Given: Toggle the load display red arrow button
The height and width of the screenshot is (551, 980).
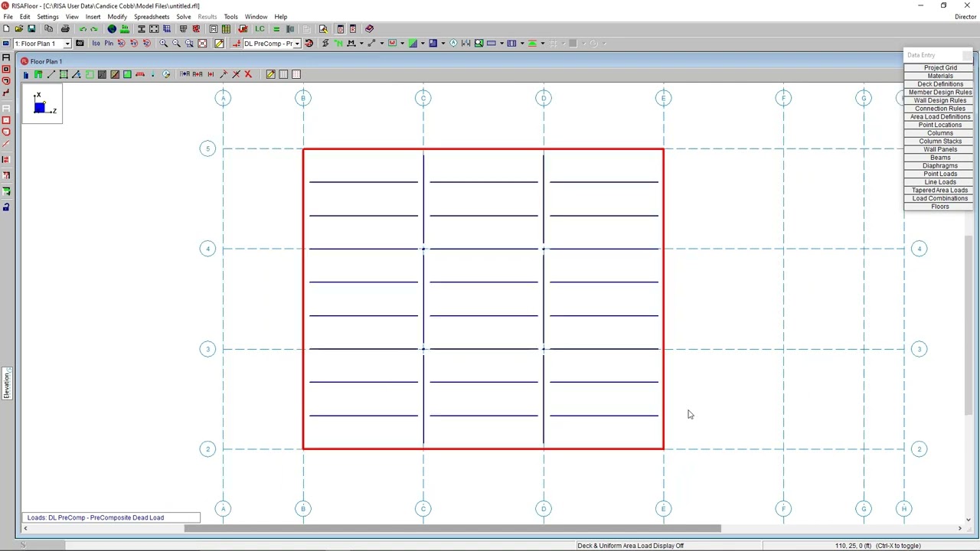Looking at the screenshot, I should 237,44.
